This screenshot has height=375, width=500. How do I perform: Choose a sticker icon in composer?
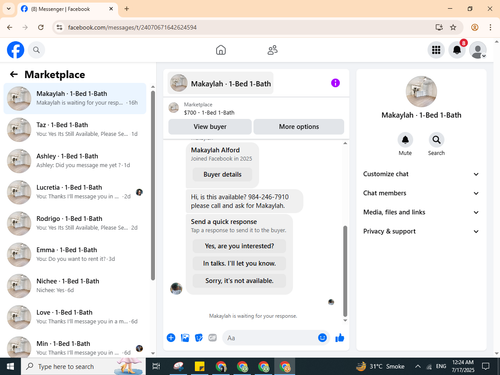click(199, 338)
